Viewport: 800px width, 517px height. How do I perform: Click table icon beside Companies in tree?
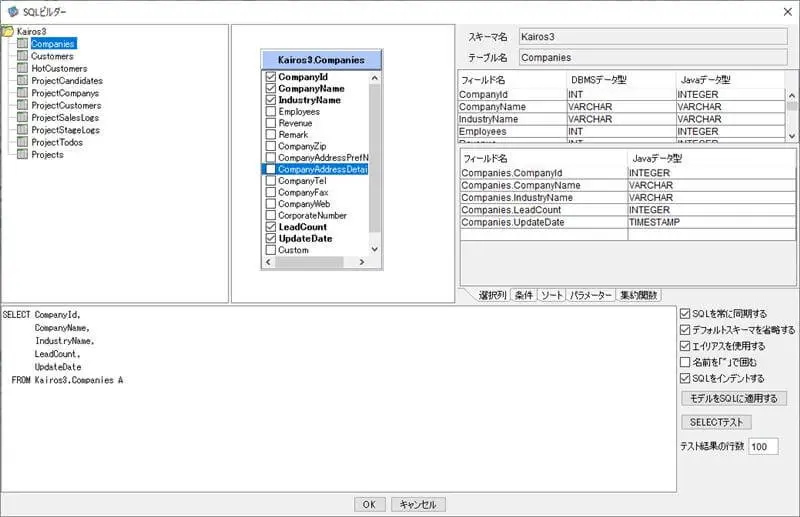[22, 43]
